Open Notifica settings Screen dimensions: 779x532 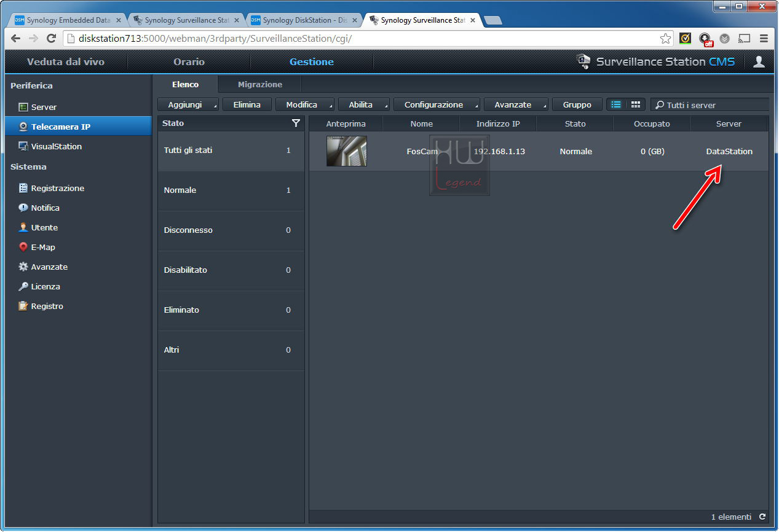pos(78,208)
